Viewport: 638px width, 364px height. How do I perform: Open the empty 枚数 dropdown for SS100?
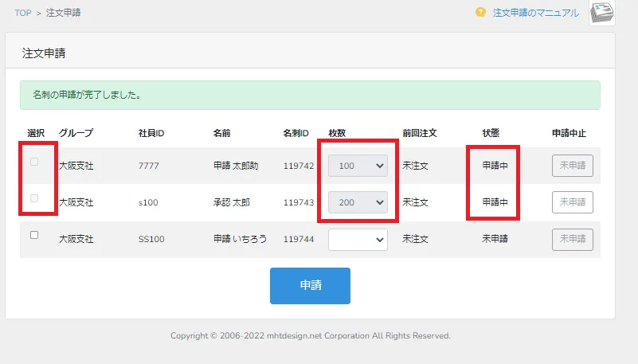click(358, 239)
